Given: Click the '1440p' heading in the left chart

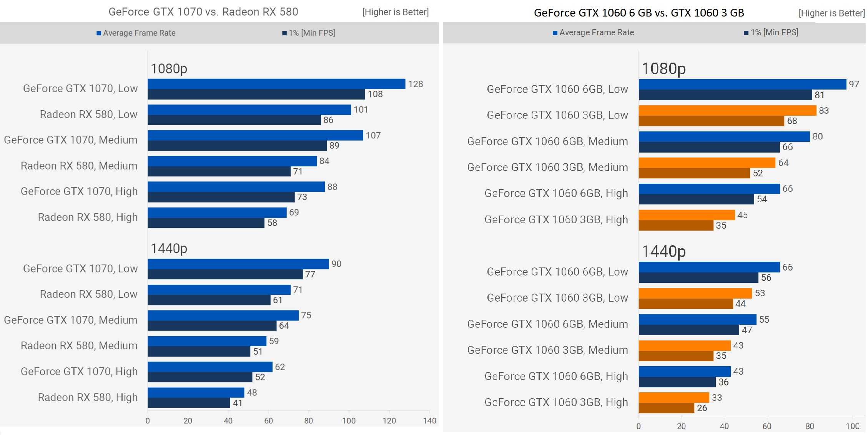Looking at the screenshot, I should pos(169,249).
